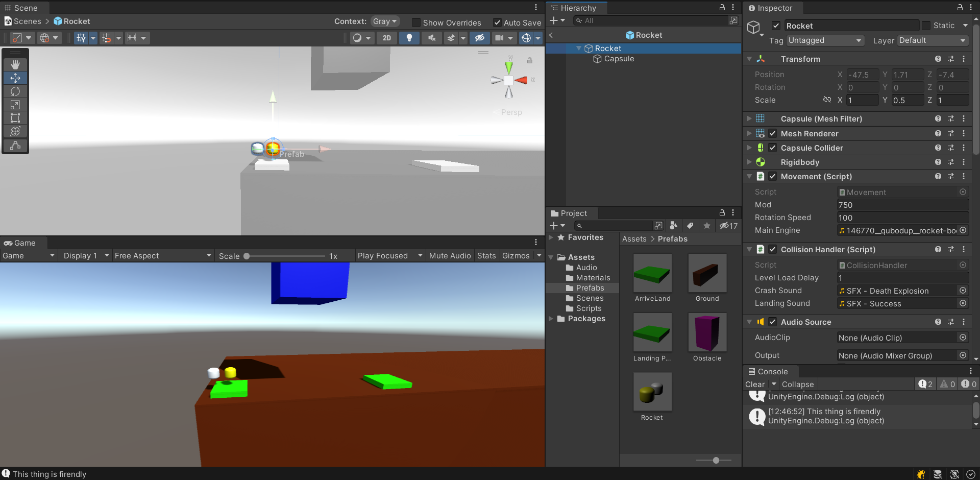Disable Collision Handler script checkbox

[773, 249]
